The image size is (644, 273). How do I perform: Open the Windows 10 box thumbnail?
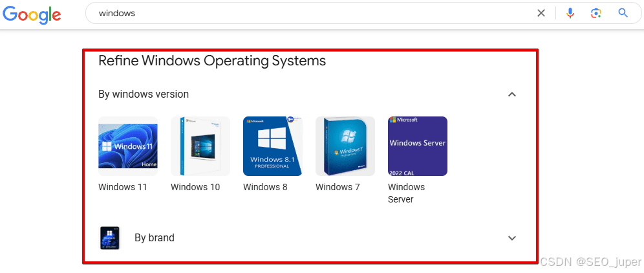point(200,146)
